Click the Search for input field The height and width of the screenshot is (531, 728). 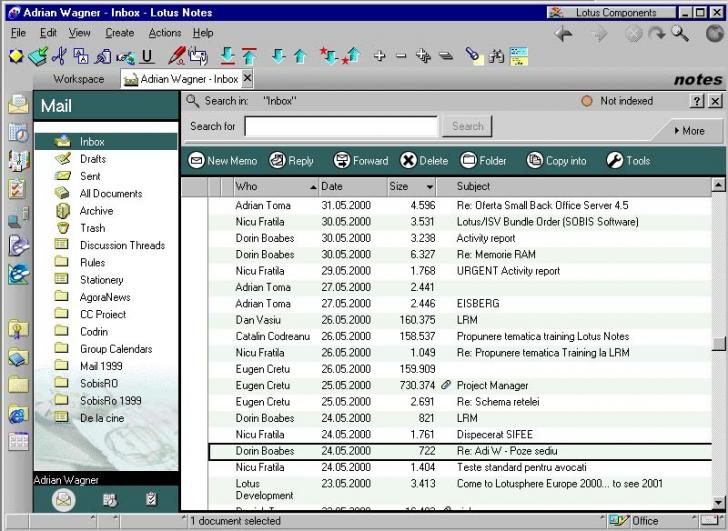pos(341,127)
